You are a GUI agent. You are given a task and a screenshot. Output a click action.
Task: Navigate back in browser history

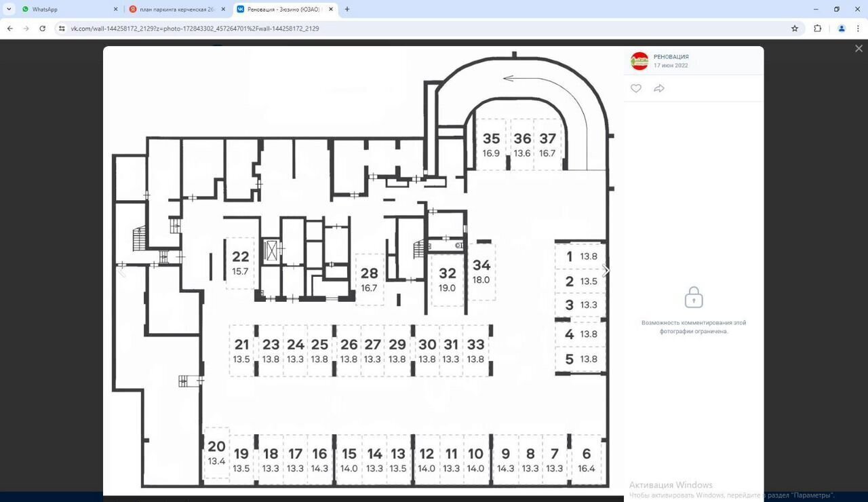click(x=9, y=28)
